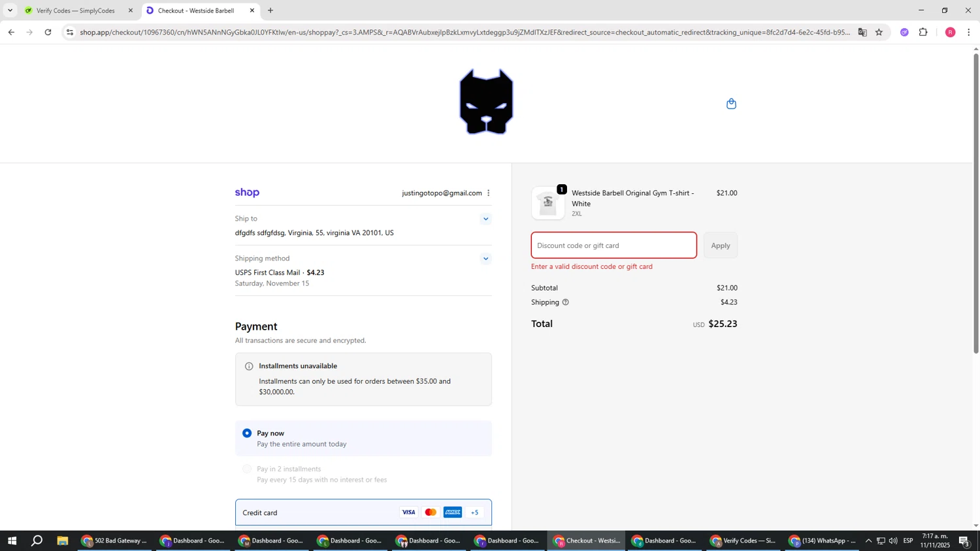The width and height of the screenshot is (980, 551).
Task: Select the Credit card payment box
Action: tap(363, 512)
